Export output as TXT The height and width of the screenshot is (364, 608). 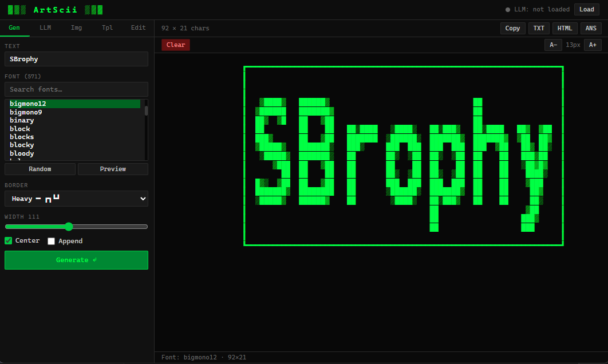(x=539, y=28)
